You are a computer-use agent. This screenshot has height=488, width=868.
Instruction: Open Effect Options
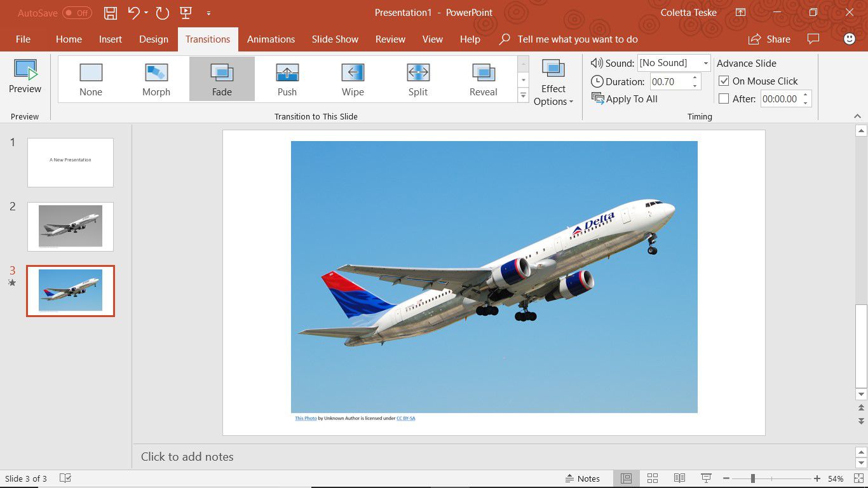(553, 83)
